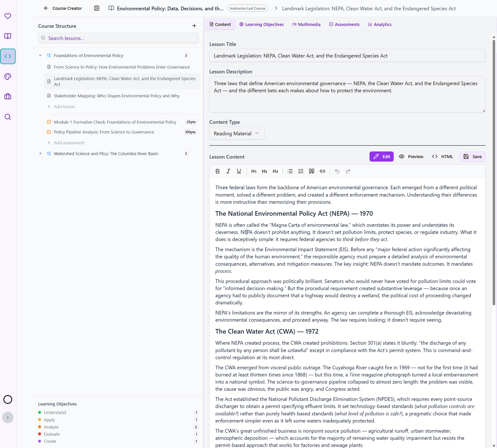Viewport: 497px width, 448px height.
Task: Select the Evaluate learning objective
Action: [52, 434]
